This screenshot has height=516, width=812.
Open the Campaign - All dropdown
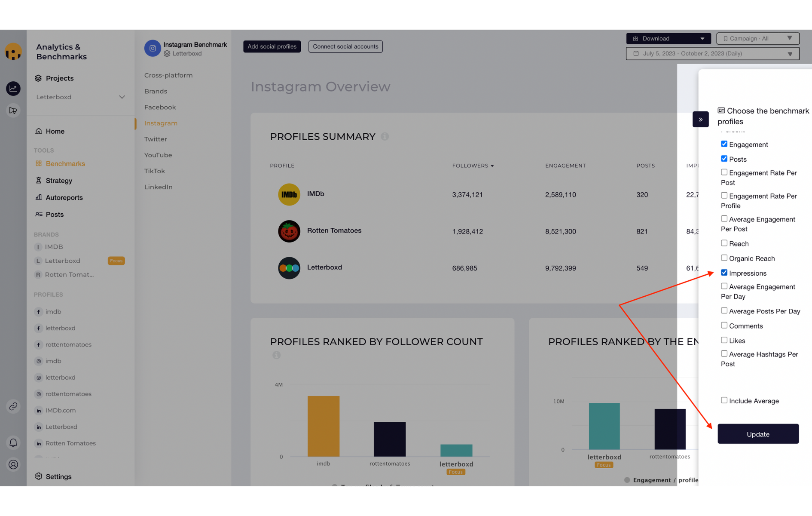(x=757, y=39)
